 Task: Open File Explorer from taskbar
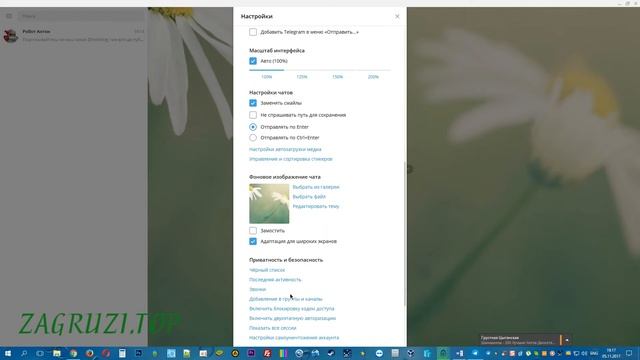[57, 353]
